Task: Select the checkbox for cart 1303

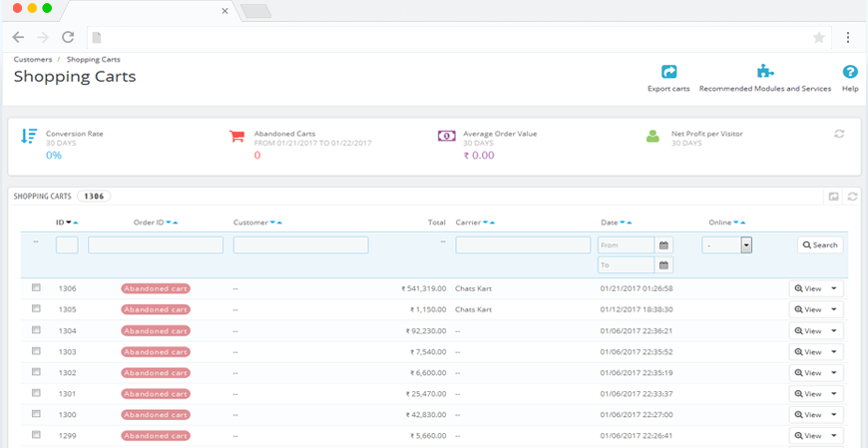Action: [x=36, y=350]
